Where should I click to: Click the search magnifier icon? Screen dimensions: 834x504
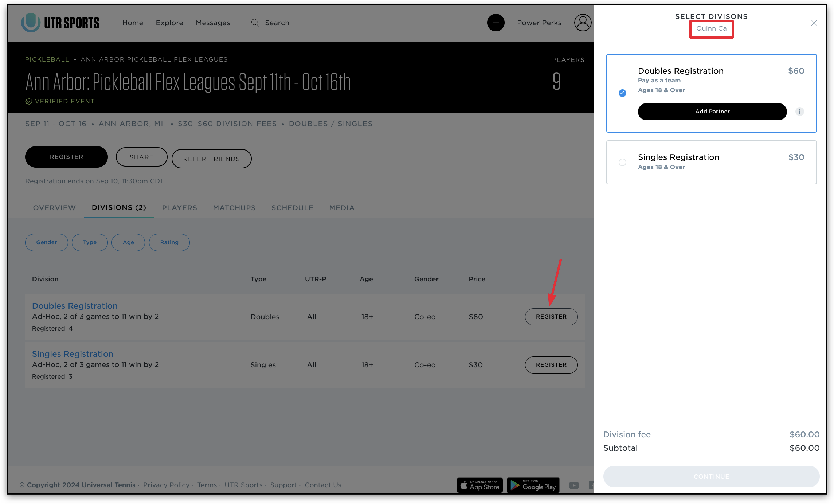tap(255, 23)
